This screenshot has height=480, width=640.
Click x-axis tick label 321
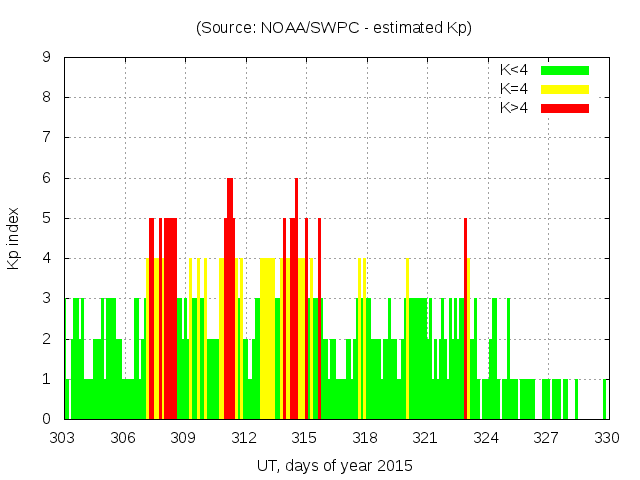click(425, 437)
